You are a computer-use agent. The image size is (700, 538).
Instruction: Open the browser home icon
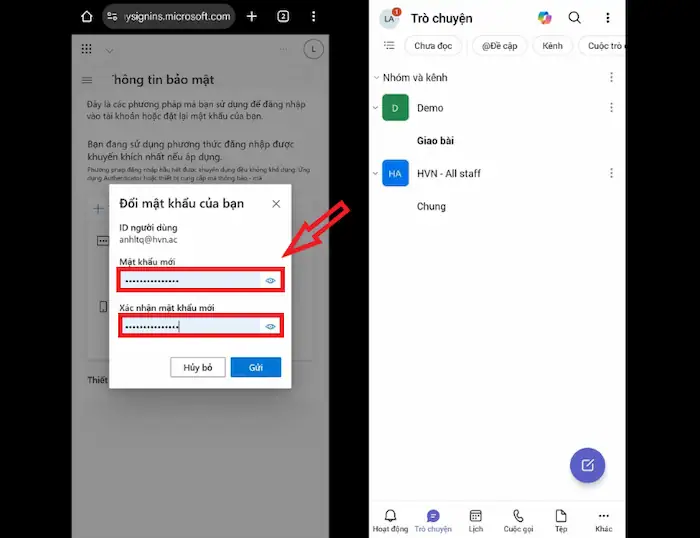click(x=87, y=17)
